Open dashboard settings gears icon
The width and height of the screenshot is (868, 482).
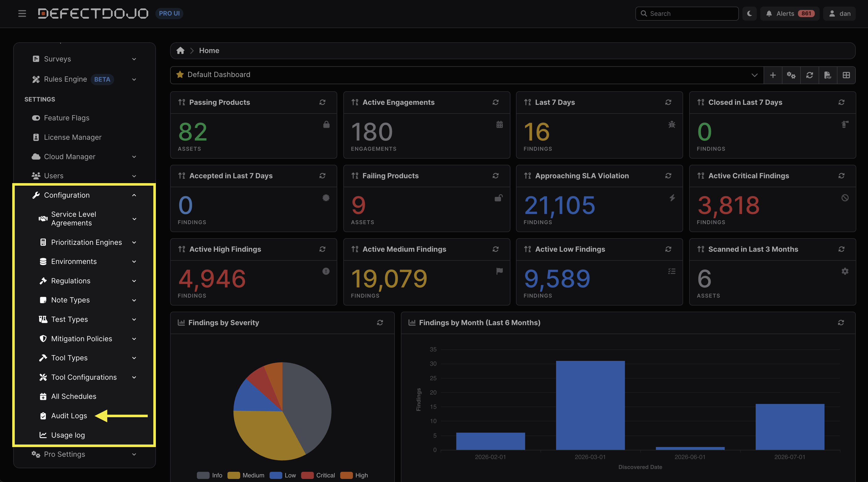(x=791, y=75)
